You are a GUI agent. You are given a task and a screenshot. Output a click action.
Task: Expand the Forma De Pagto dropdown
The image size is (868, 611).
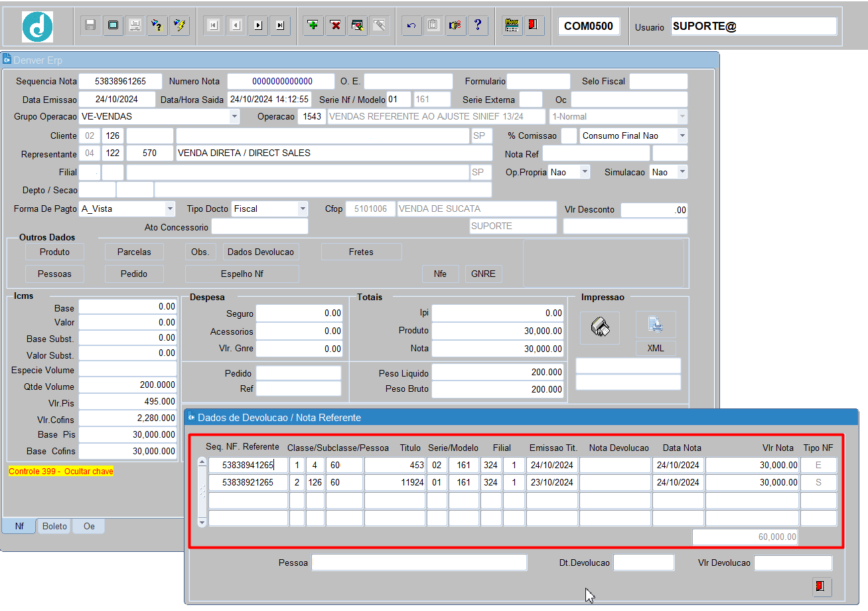click(171, 209)
